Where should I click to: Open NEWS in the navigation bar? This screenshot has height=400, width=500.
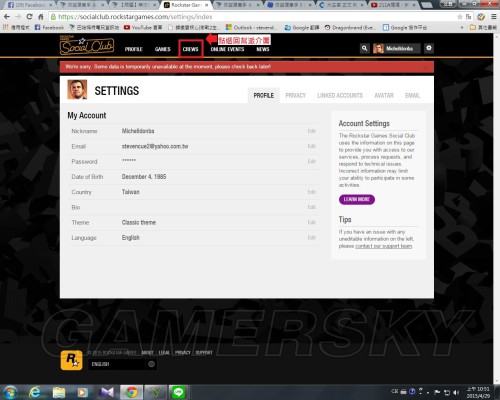pyautogui.click(x=262, y=49)
